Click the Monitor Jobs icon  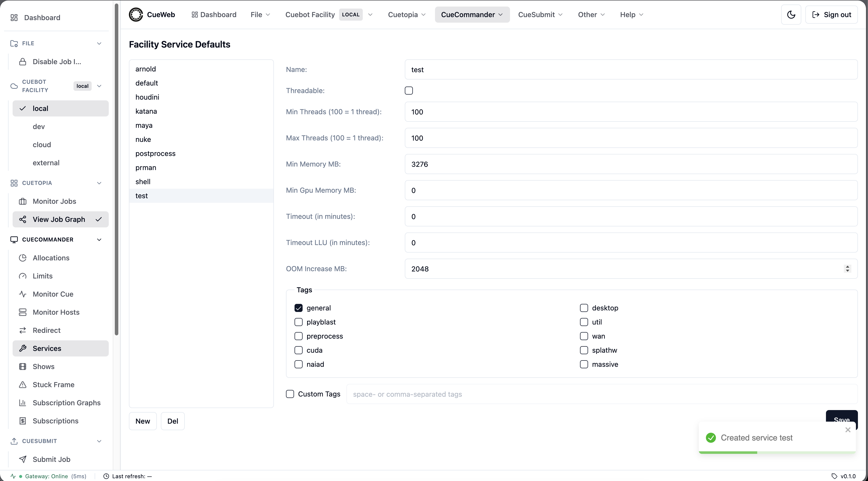[x=23, y=201]
